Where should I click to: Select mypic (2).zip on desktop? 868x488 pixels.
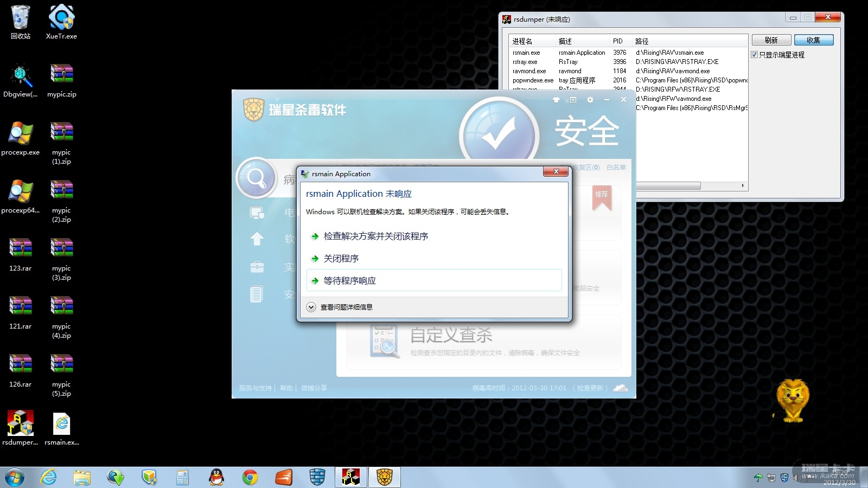(x=61, y=201)
